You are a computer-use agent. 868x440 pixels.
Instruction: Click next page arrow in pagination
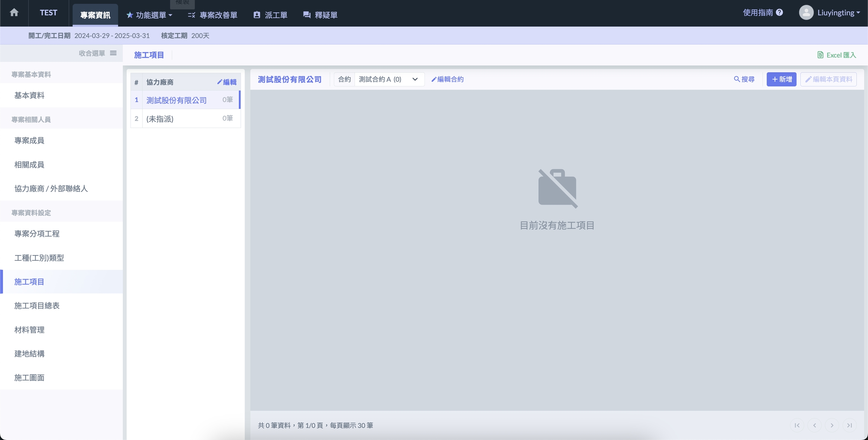832,425
